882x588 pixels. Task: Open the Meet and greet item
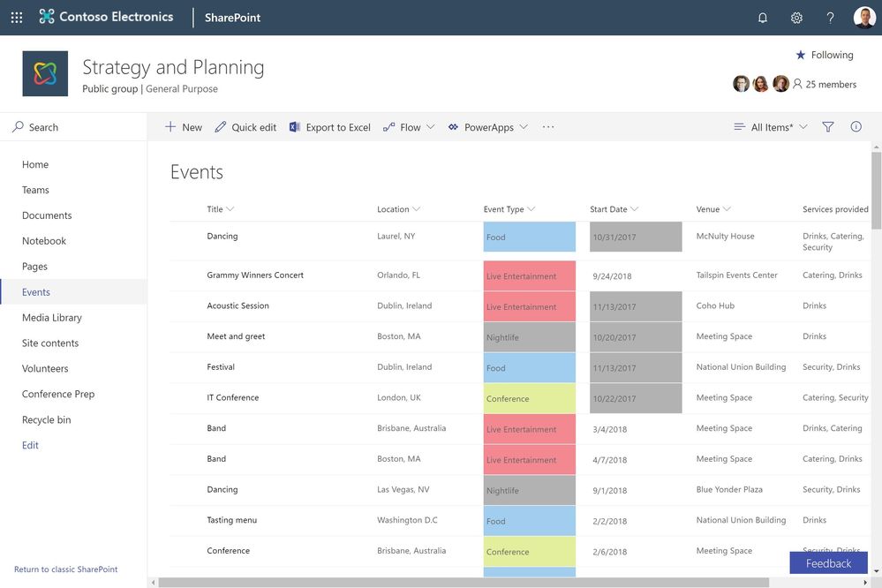pos(236,336)
